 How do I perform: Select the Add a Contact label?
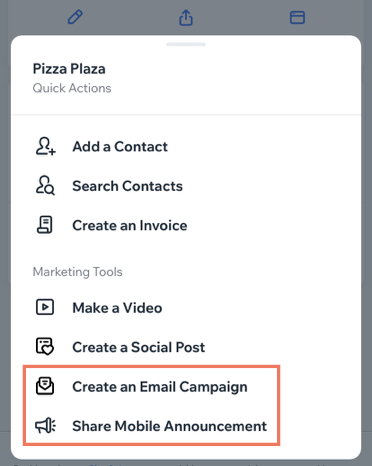[x=120, y=147]
